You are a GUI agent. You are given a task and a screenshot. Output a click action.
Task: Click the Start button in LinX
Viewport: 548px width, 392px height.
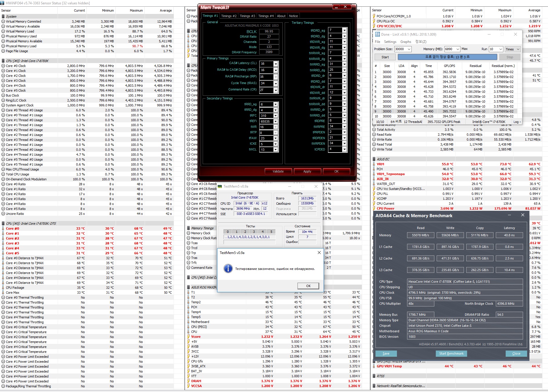coord(385,57)
